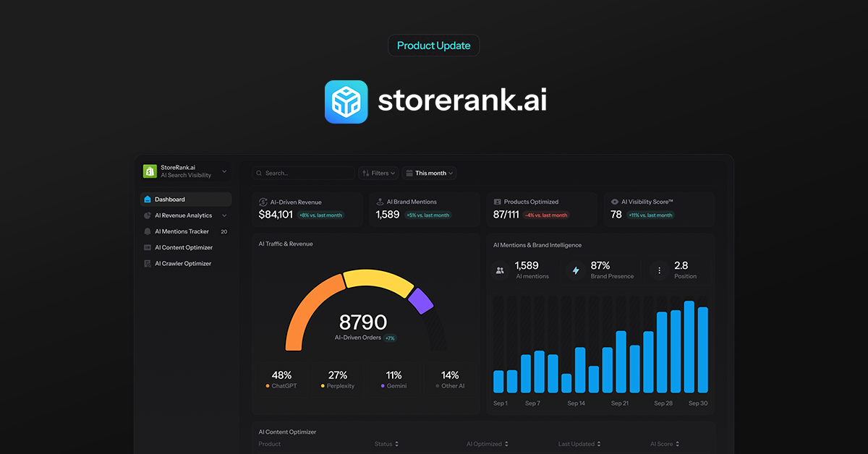Click the people icon beside 1,589 AI mentions

499,270
